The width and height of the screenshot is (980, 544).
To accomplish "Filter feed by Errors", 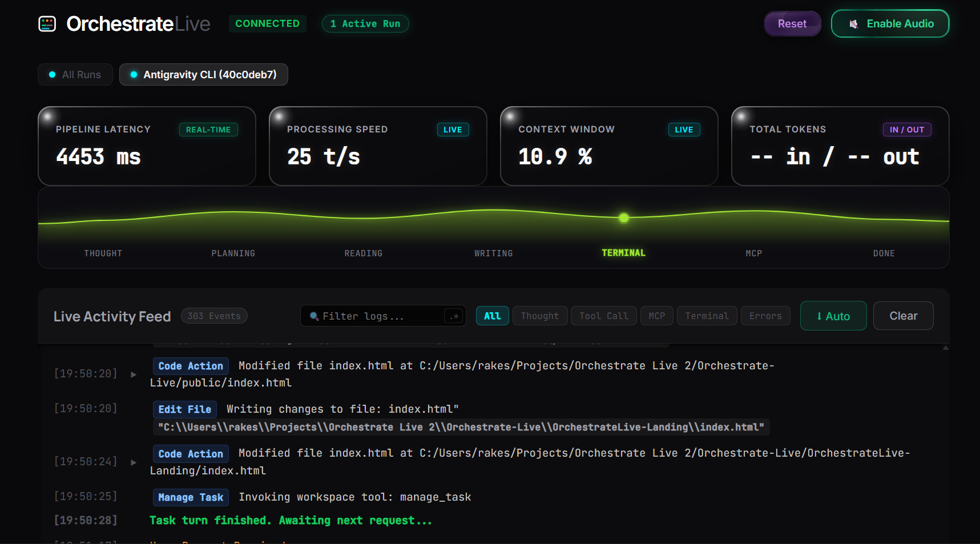I will tap(765, 316).
